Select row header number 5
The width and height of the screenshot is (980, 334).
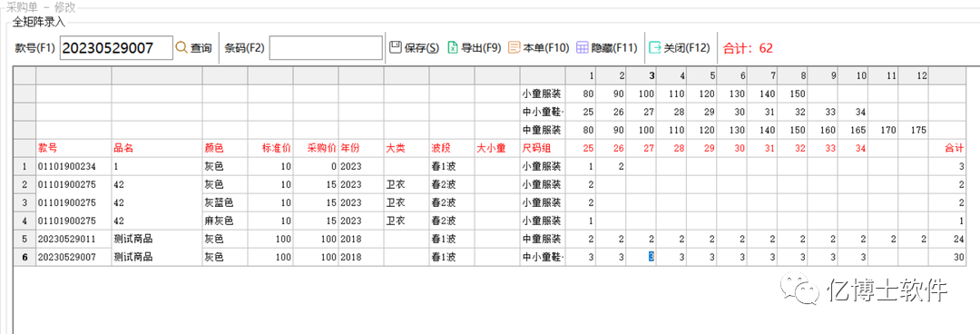(x=24, y=239)
